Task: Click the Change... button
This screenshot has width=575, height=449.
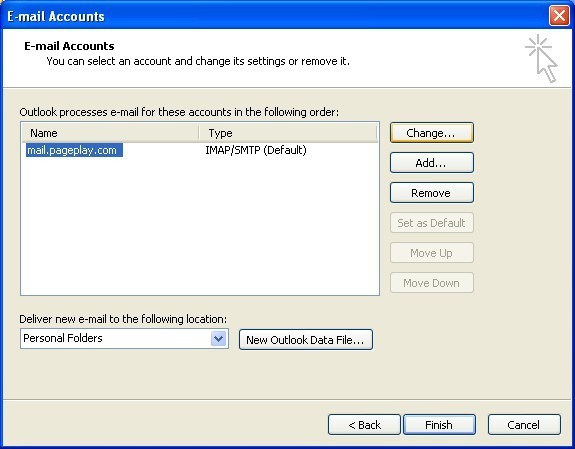Action: click(x=432, y=133)
